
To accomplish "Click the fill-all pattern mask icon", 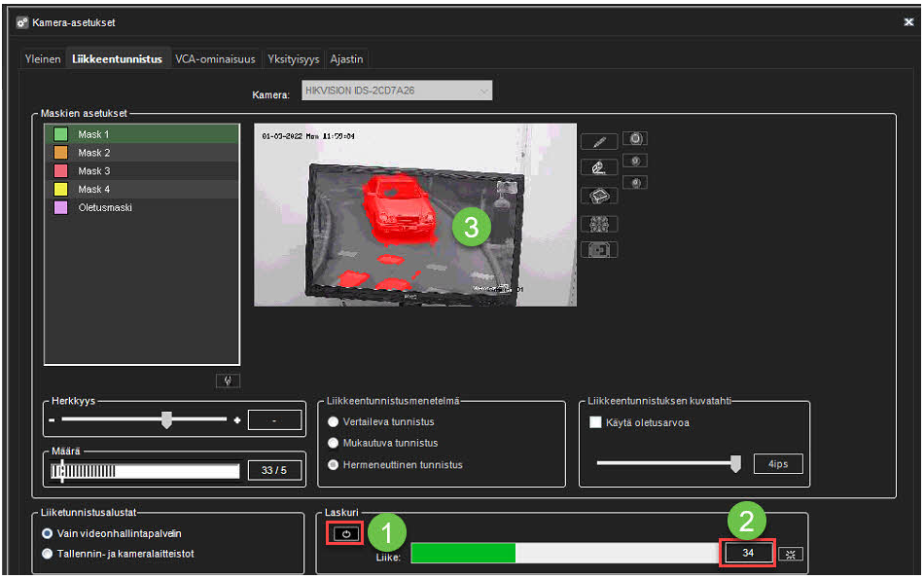I will pyautogui.click(x=599, y=224).
